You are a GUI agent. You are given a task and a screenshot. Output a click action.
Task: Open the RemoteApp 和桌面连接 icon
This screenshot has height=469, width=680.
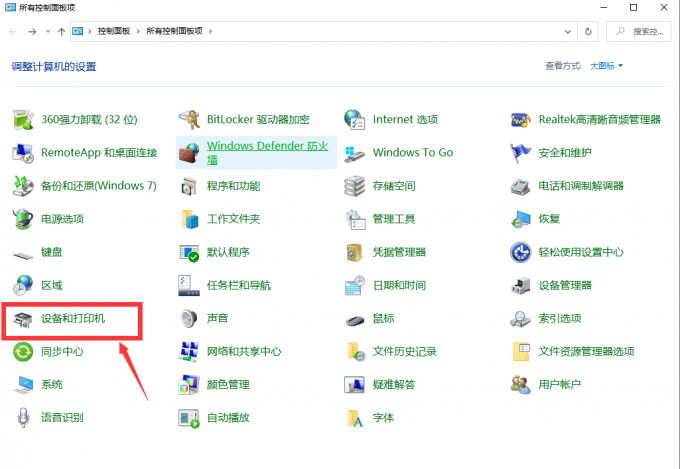coord(23,153)
